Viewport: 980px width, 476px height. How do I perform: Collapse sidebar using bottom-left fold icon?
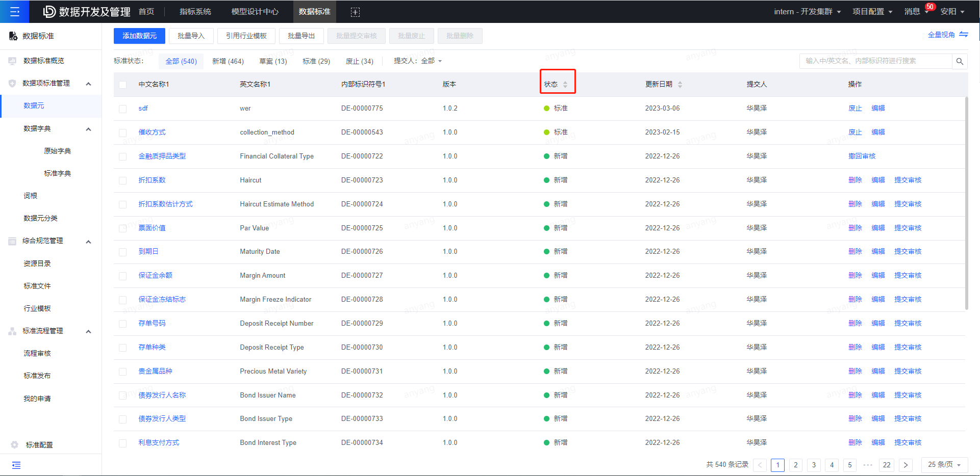coord(16,465)
